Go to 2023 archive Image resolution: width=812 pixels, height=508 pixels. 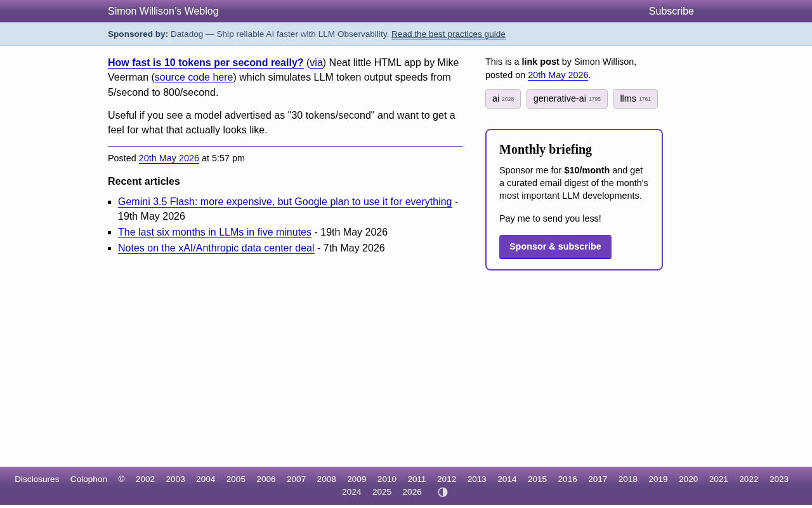point(779,479)
